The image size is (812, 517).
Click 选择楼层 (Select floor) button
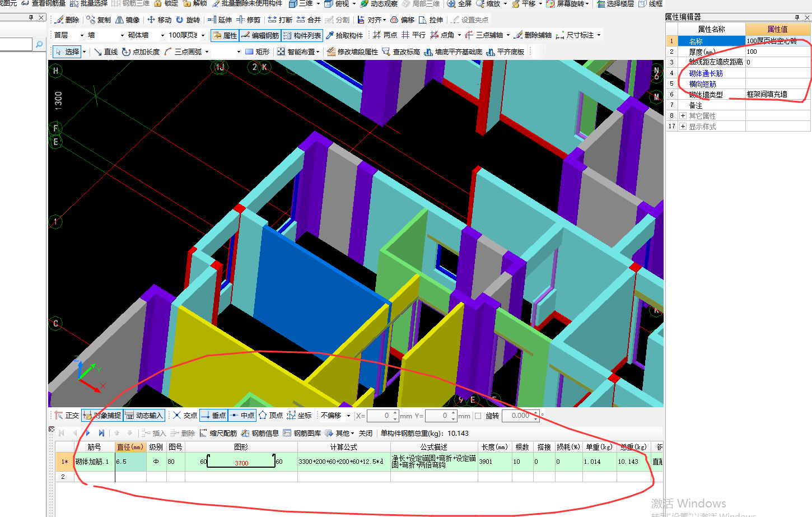pyautogui.click(x=615, y=4)
